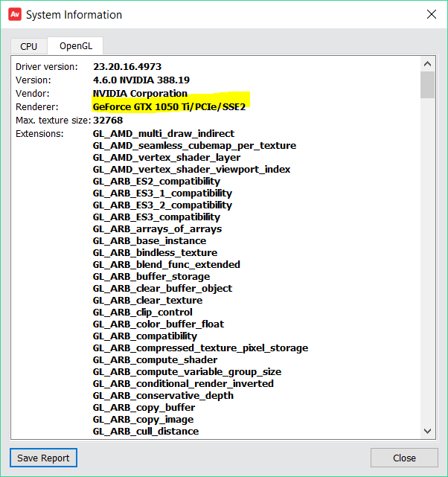
Task: Click GL_ARB_blend_func_extended extension
Action: pos(167,264)
